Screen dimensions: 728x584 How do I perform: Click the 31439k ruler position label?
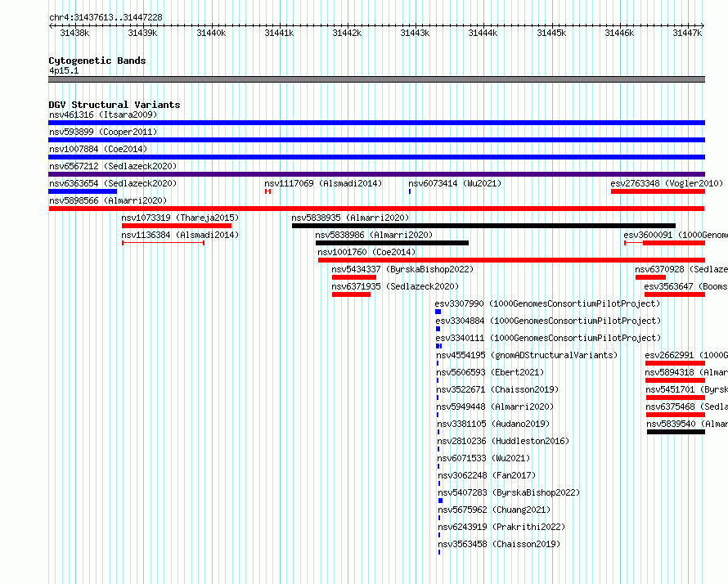142,33
